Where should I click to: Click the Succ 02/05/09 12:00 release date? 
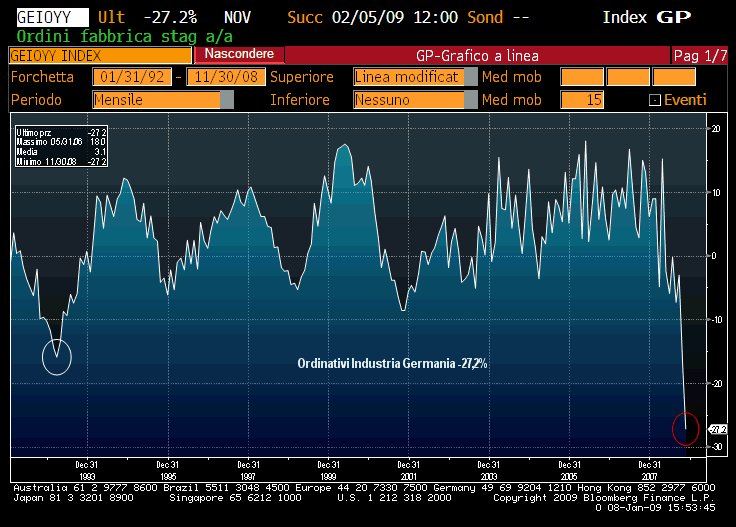372,17
